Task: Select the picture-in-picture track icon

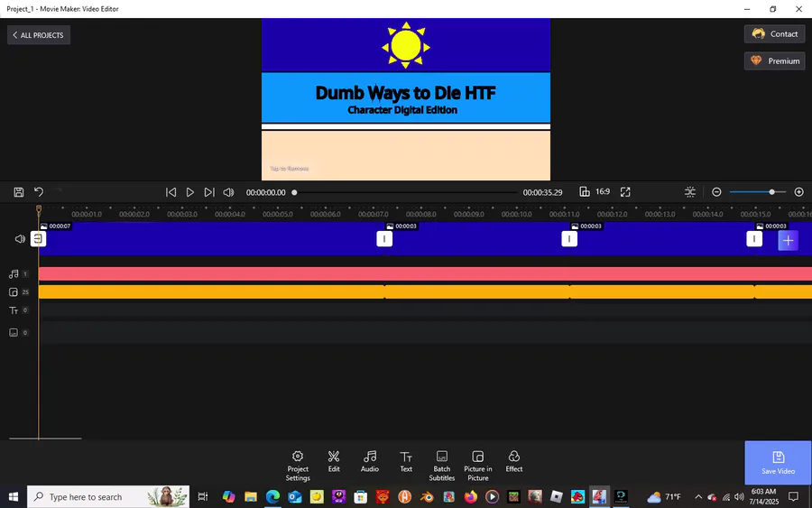Action: (x=14, y=292)
